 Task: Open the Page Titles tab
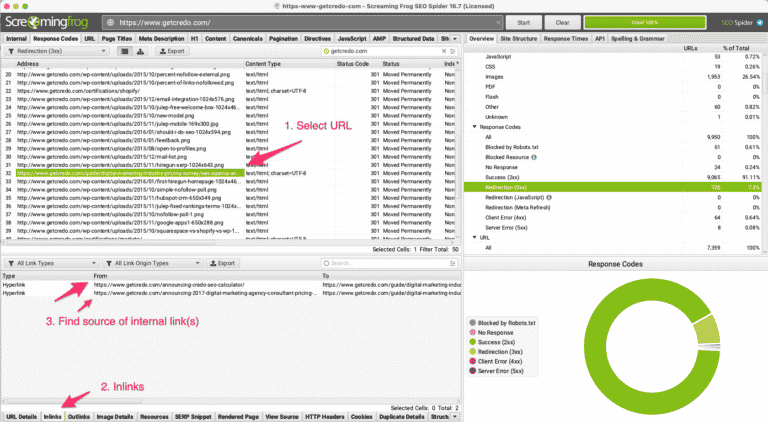coord(117,38)
